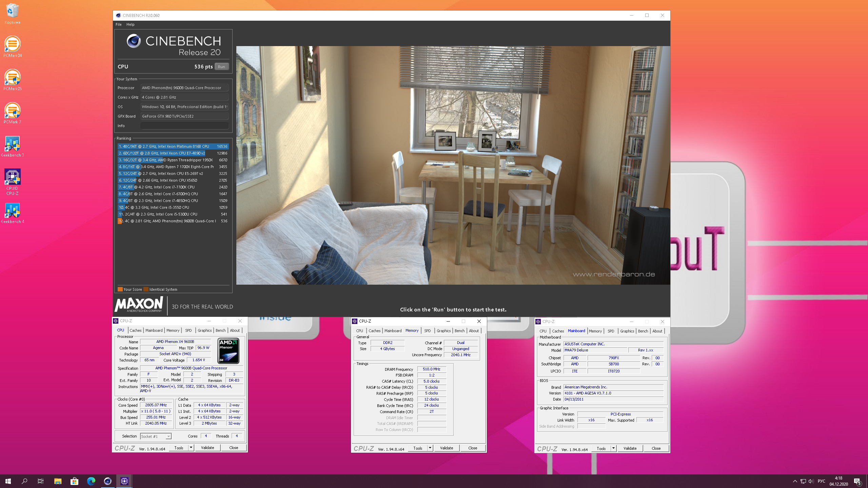Viewport: 868px width, 488px height.
Task: Open Caches tab in left CPU-Z window
Action: (x=136, y=330)
